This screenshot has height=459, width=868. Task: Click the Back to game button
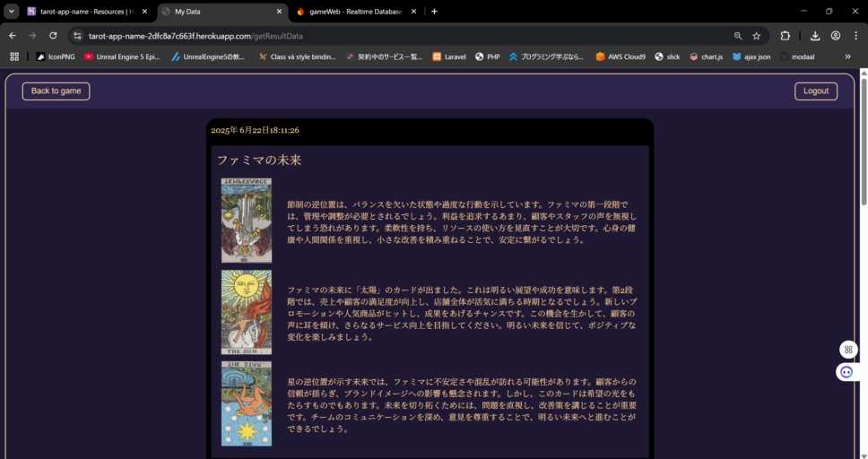click(56, 91)
